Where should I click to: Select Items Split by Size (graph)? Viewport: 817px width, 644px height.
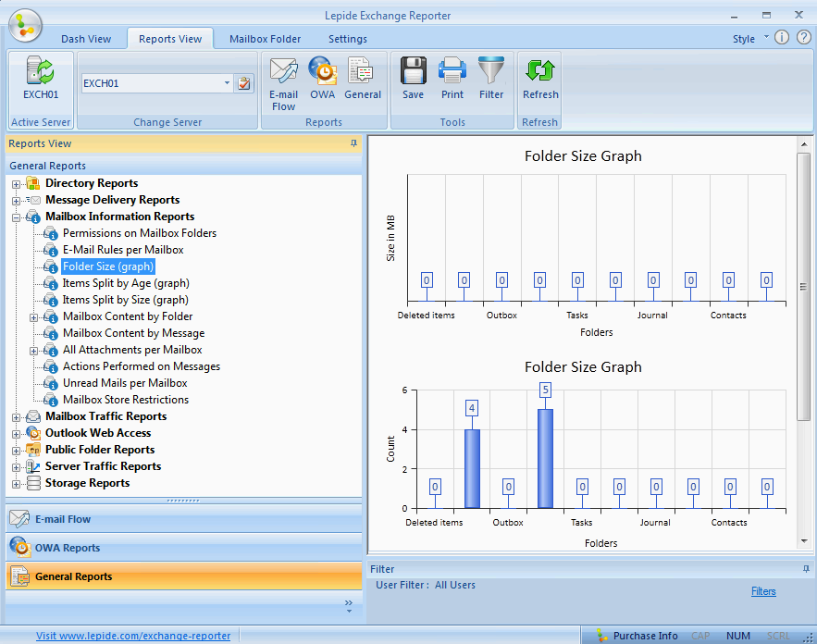pyautogui.click(x=126, y=300)
